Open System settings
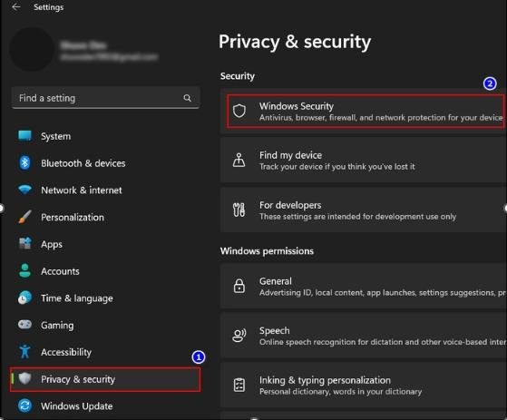The image size is (507, 420). (106, 136)
